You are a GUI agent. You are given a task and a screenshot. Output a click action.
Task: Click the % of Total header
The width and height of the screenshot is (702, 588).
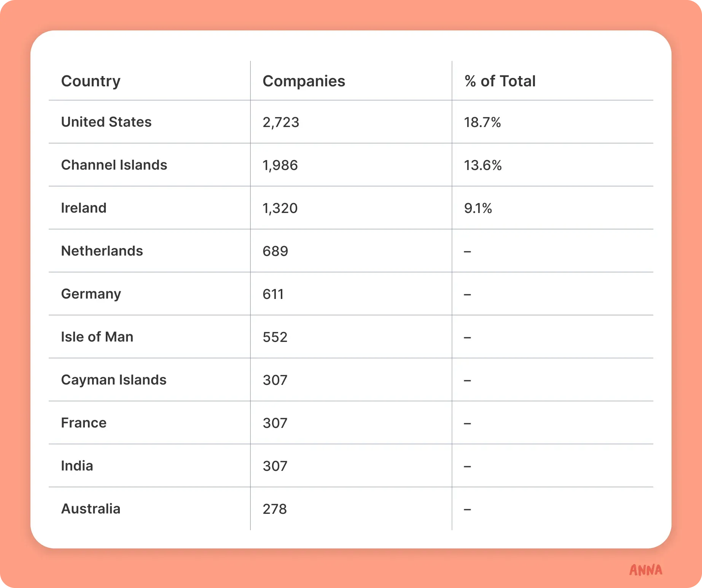(500, 81)
